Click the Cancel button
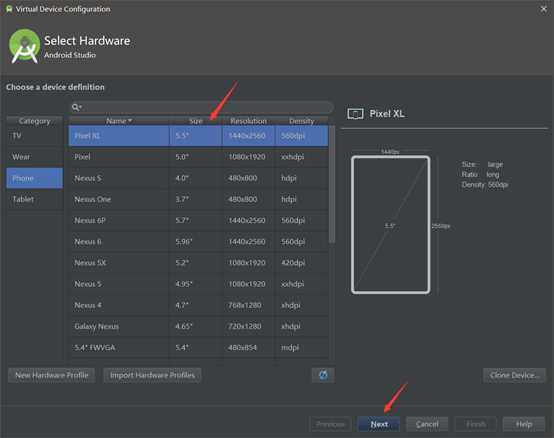This screenshot has width=554, height=438. 427,424
